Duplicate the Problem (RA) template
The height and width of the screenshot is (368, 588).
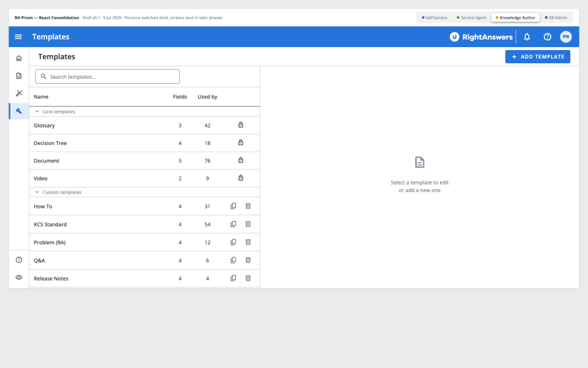click(x=233, y=242)
